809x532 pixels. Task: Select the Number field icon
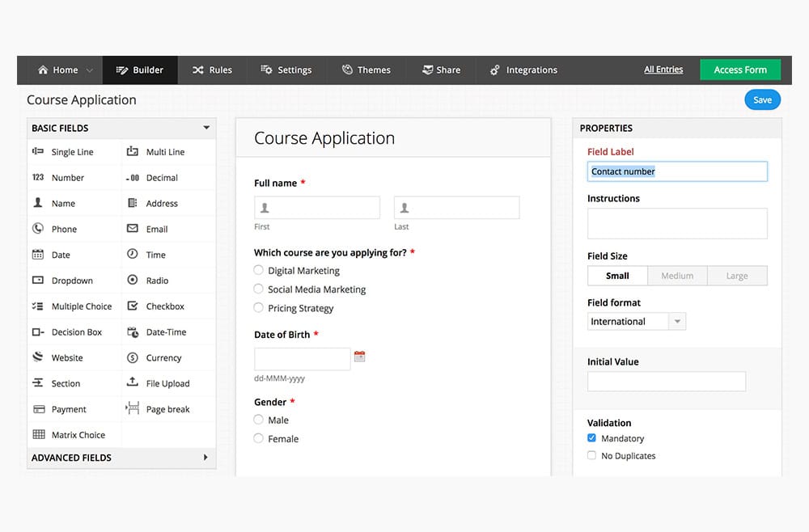tap(38, 177)
